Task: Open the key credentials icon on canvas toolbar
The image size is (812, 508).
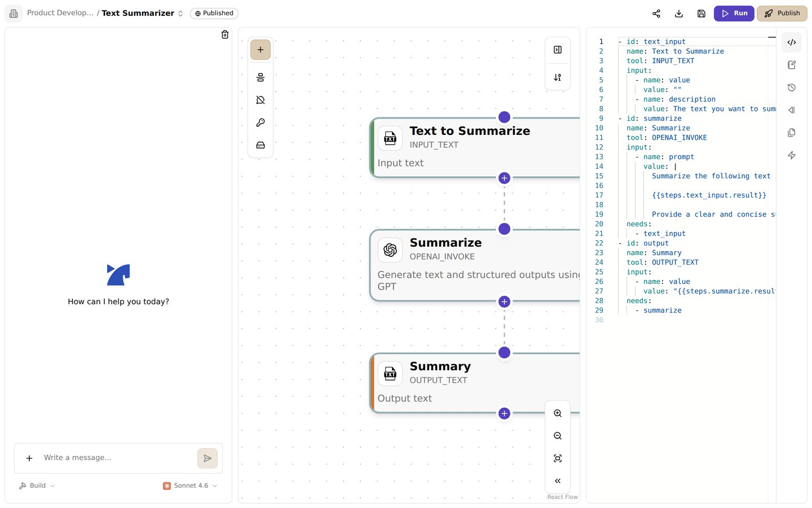Action: coord(261,122)
